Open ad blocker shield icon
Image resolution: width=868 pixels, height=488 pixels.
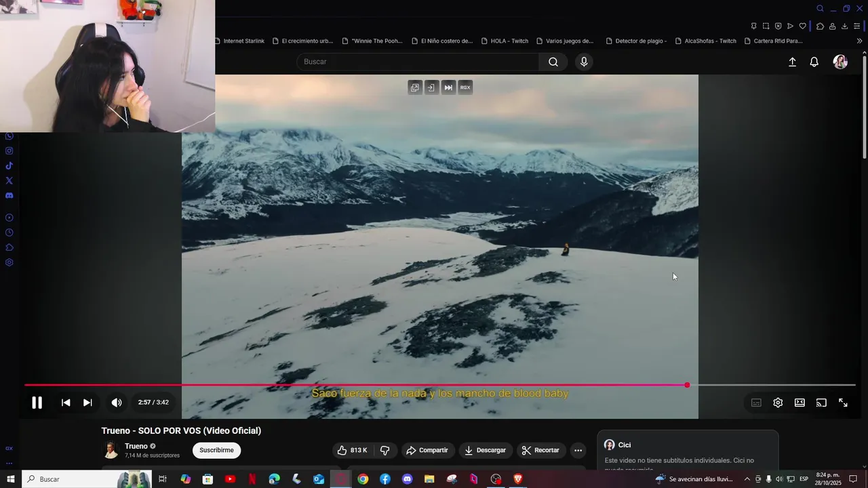coord(778,26)
